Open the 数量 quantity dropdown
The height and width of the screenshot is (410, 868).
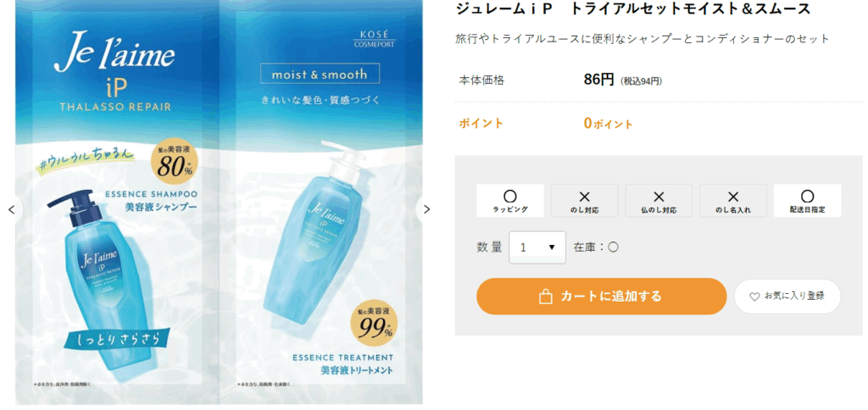(x=537, y=247)
